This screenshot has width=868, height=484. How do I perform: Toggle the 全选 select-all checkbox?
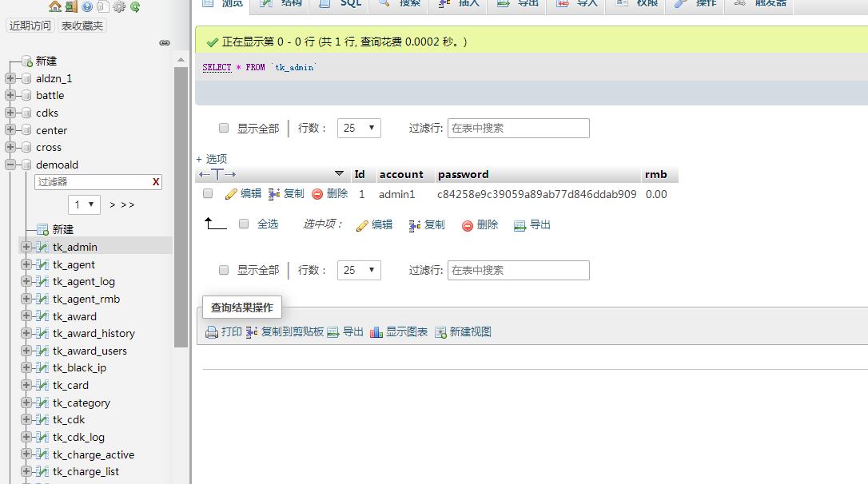(x=244, y=224)
